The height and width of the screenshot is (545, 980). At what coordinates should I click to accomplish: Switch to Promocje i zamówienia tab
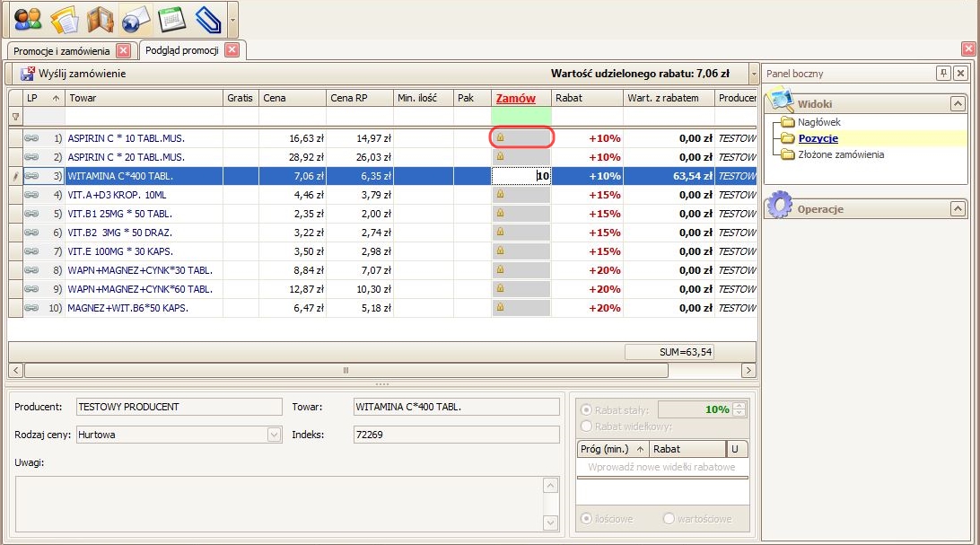click(62, 51)
